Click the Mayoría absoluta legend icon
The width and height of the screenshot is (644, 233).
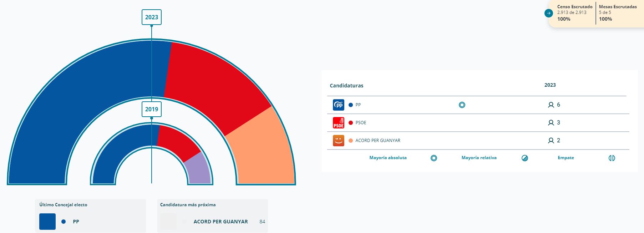click(x=433, y=158)
